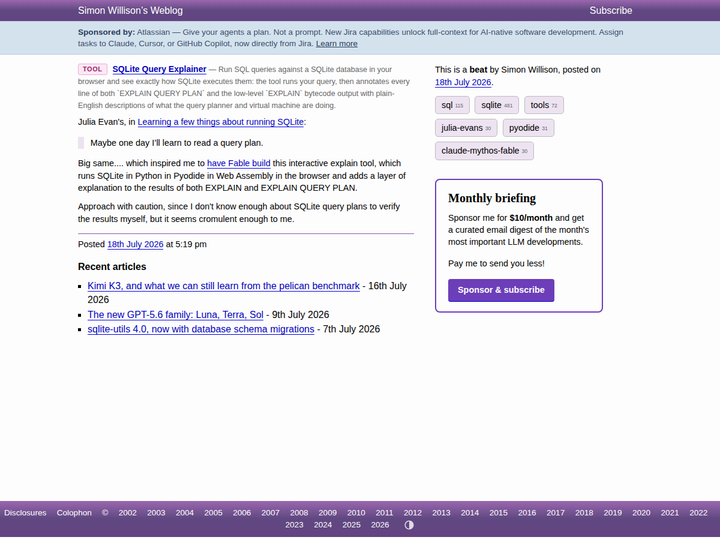
Task: Click the copyright symbol in footer
Action: pyautogui.click(x=105, y=512)
